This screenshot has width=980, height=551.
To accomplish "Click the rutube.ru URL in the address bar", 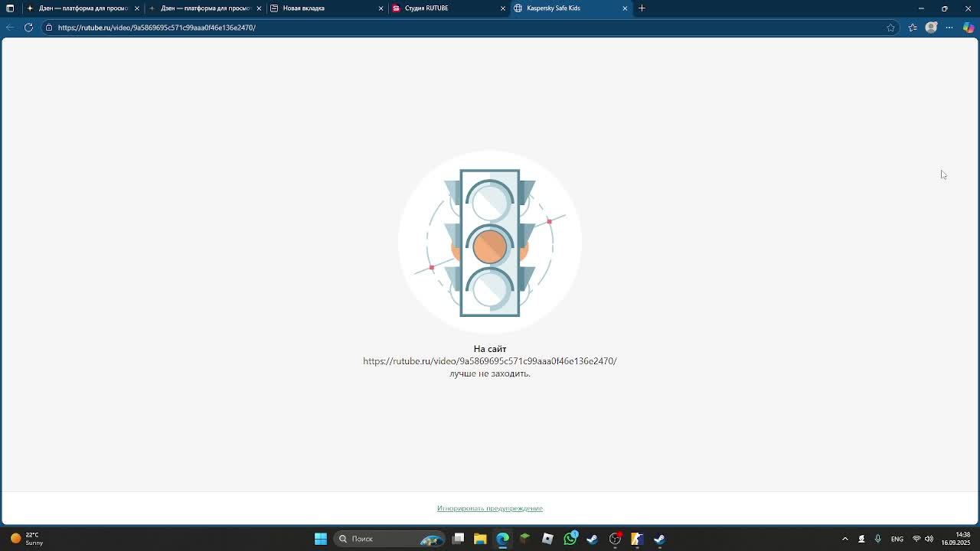I will pyautogui.click(x=156, y=28).
